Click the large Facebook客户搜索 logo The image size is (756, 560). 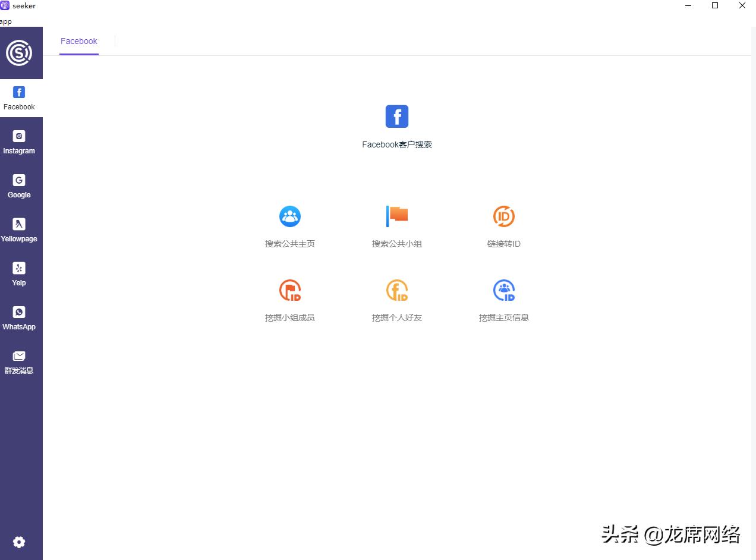point(397,117)
